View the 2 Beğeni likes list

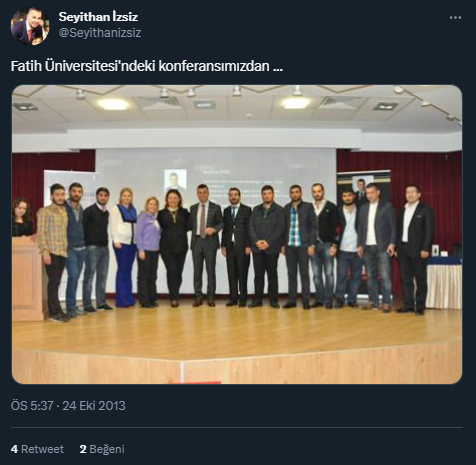[x=102, y=449]
